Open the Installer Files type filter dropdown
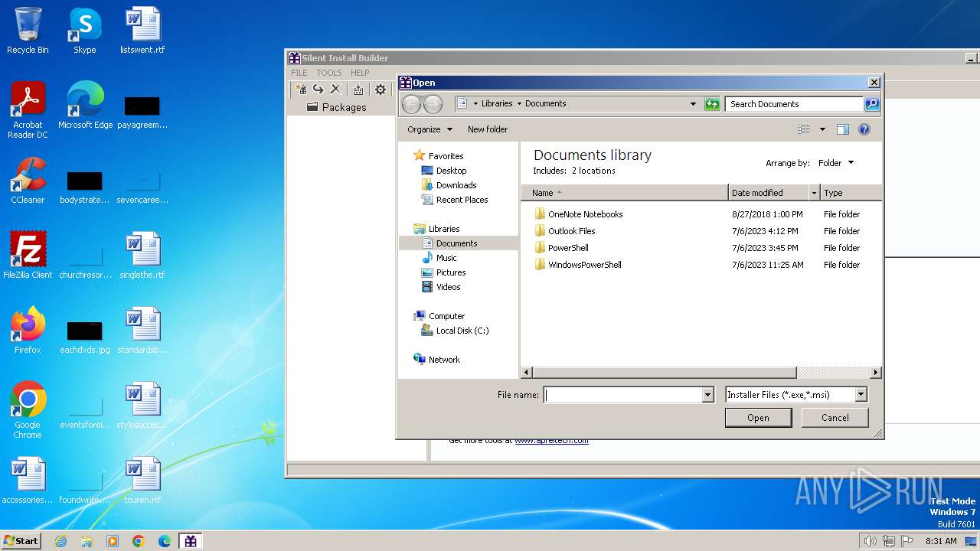The image size is (980, 551). [x=796, y=395]
